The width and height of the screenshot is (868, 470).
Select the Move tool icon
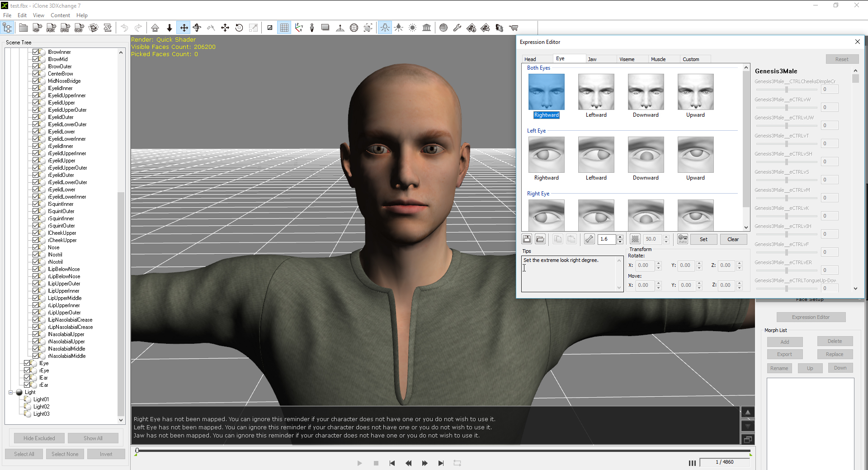coord(184,28)
